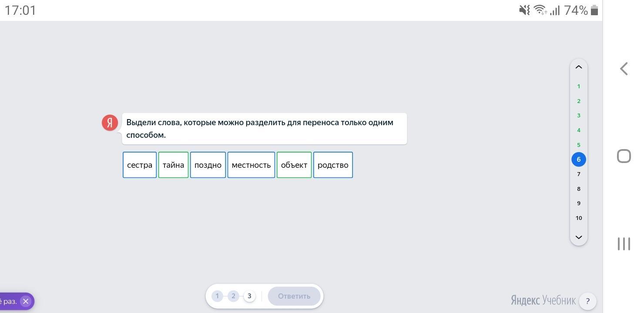Click the Ответить button
The width and height of the screenshot is (644, 313).
coord(294,296)
